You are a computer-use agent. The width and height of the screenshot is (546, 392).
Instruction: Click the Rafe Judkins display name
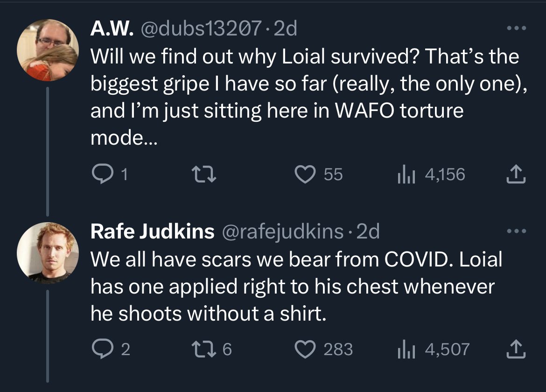pos(152,231)
